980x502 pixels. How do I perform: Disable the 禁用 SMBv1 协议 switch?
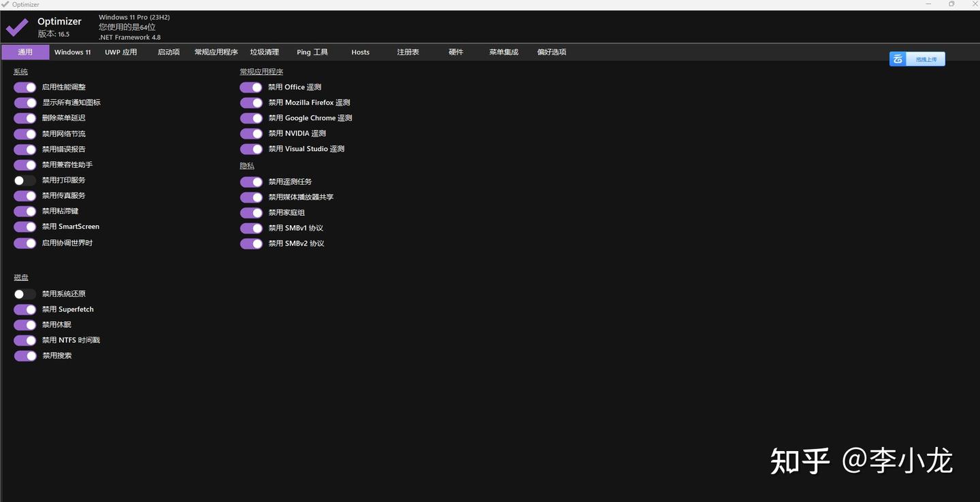[x=250, y=228]
